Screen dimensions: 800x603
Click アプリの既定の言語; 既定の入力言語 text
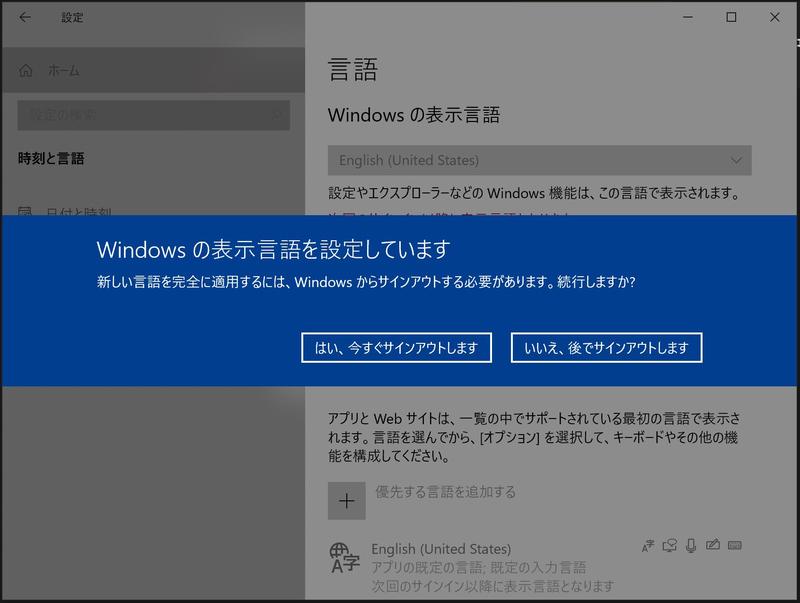pos(479,567)
